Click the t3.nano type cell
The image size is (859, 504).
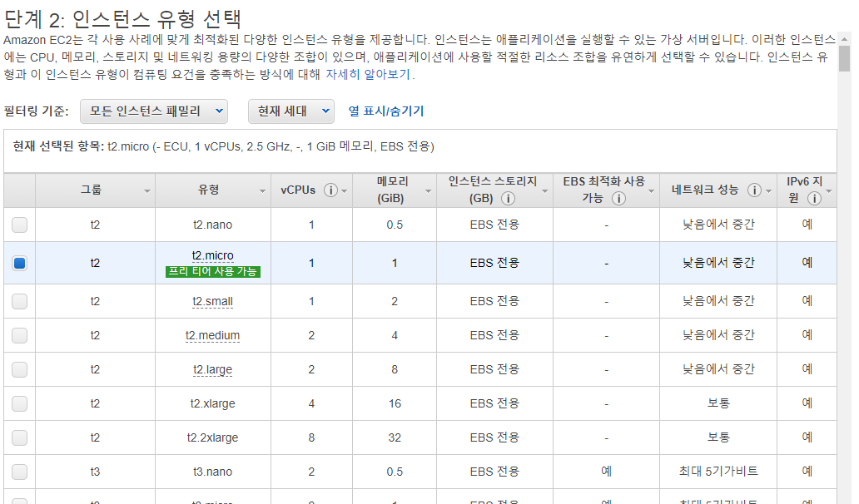point(212,472)
